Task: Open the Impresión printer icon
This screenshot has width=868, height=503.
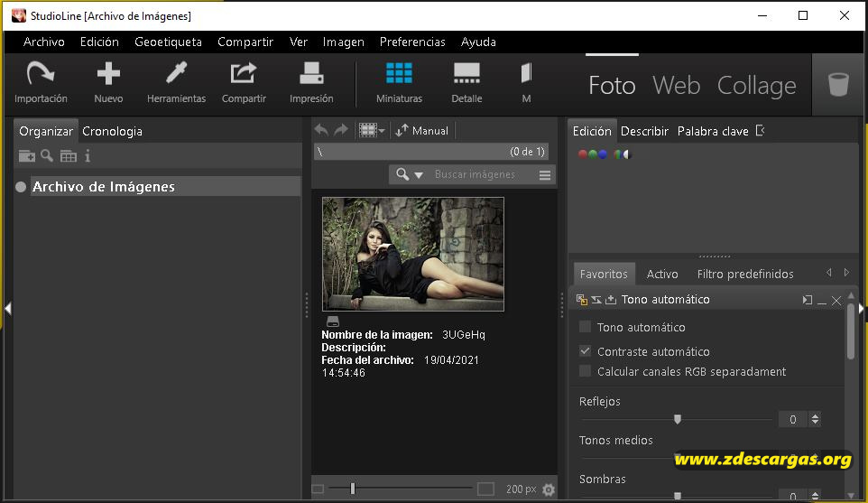Action: (311, 74)
